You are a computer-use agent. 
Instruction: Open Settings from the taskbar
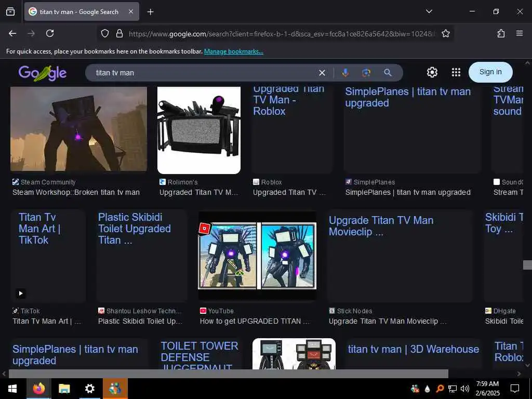[89, 389]
